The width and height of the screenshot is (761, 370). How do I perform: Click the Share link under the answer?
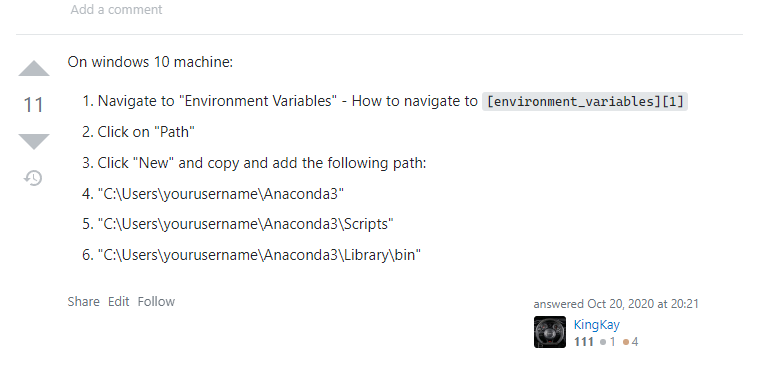(83, 302)
